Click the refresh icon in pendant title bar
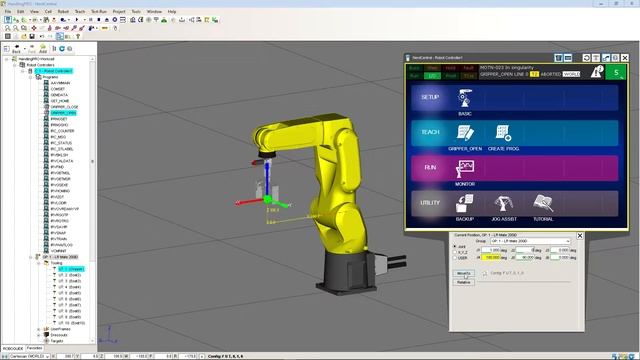The image size is (640, 360). pos(586,58)
